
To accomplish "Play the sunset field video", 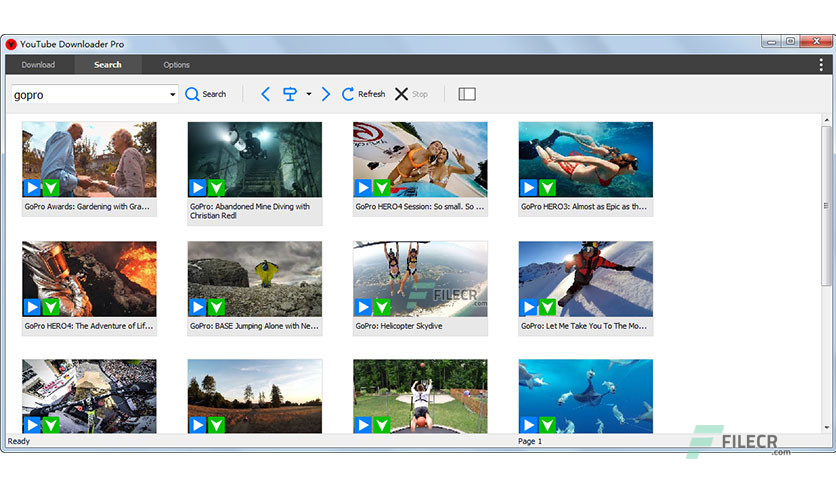I will [198, 425].
